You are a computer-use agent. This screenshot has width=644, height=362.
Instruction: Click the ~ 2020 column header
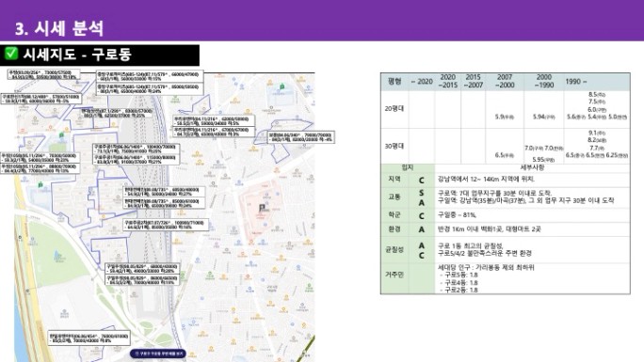click(x=422, y=82)
